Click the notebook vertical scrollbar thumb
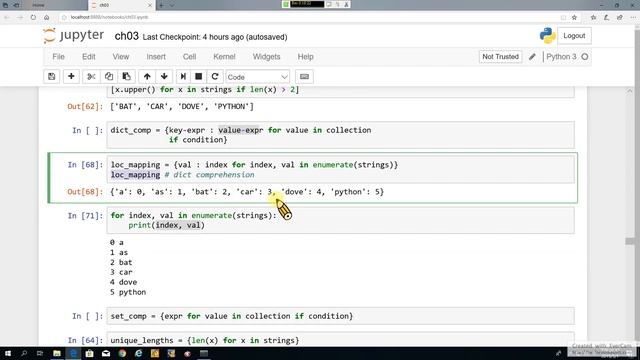 click(x=630, y=241)
